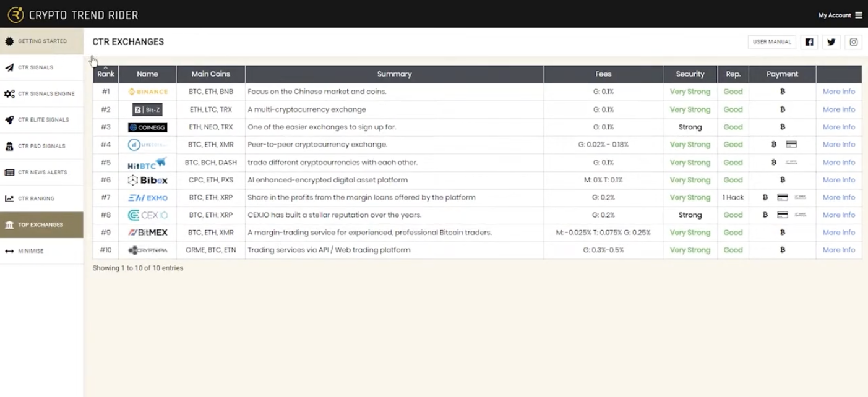Sort table by Fees column header
The height and width of the screenshot is (397, 868).
pos(603,74)
